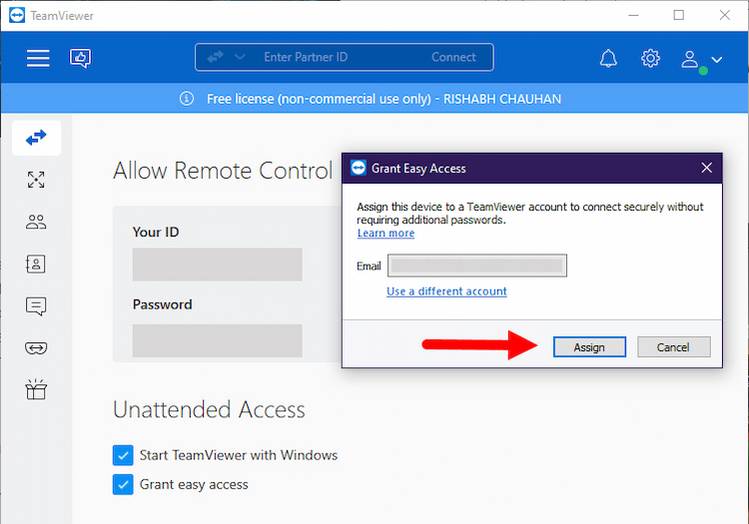The image size is (749, 524).
Task: Open the Remote Management sidebar icon
Action: point(36,180)
